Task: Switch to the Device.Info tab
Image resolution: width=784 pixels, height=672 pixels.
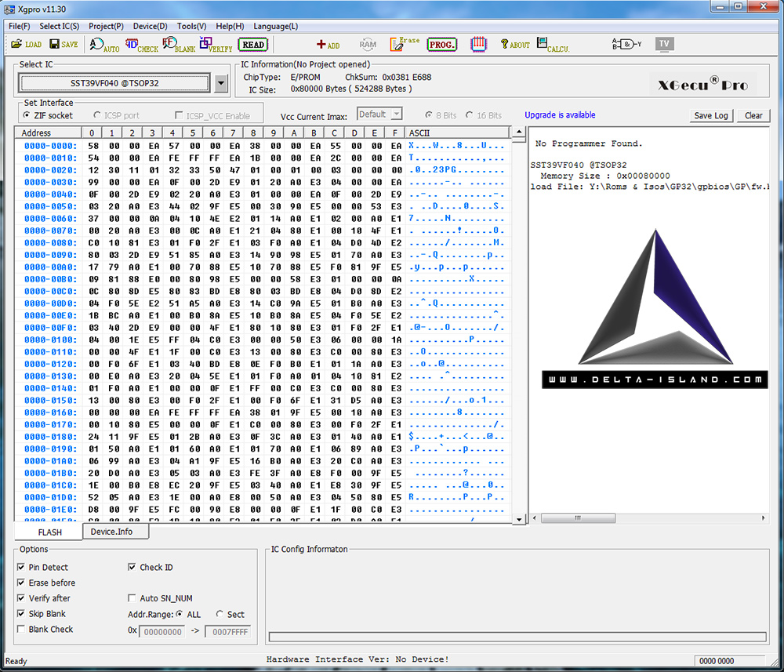Action: coord(111,532)
